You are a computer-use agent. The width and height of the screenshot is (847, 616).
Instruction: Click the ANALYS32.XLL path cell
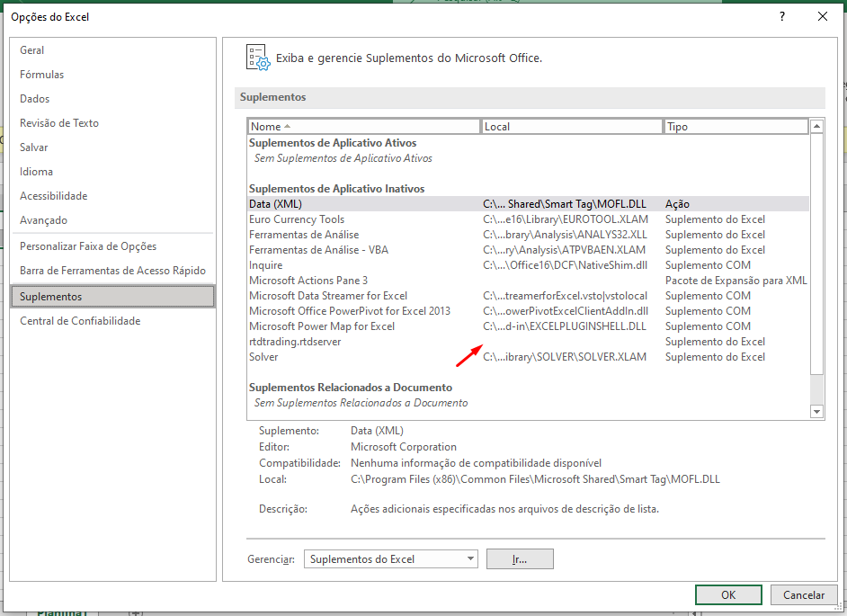pos(565,235)
